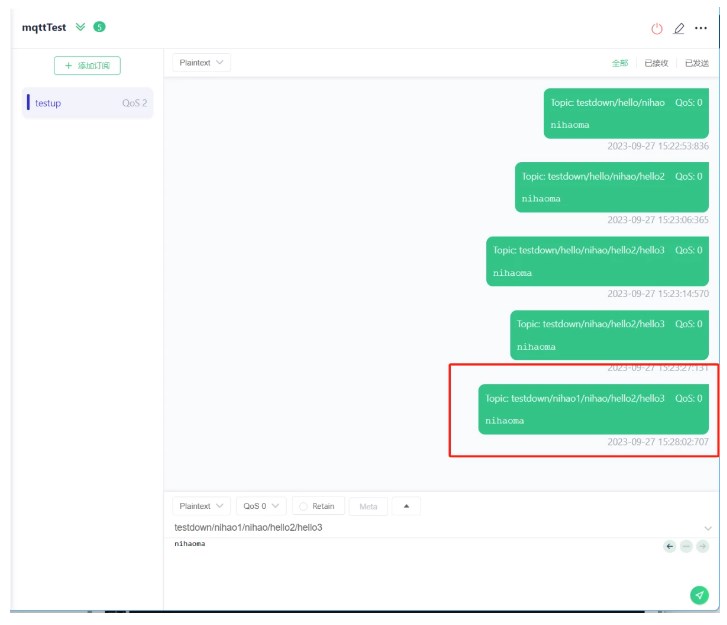727x625 pixels.
Task: Show all messages tab
Action: [619, 63]
